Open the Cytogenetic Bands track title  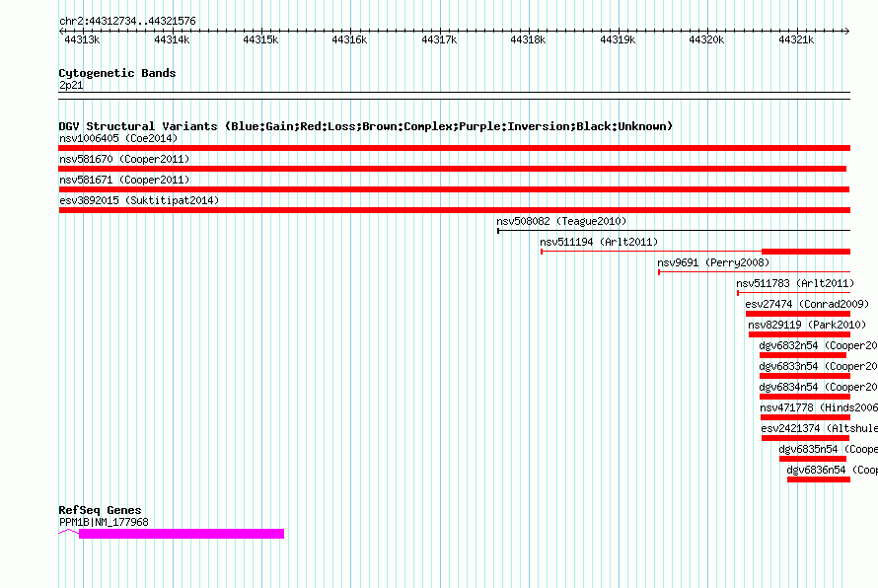(x=117, y=73)
